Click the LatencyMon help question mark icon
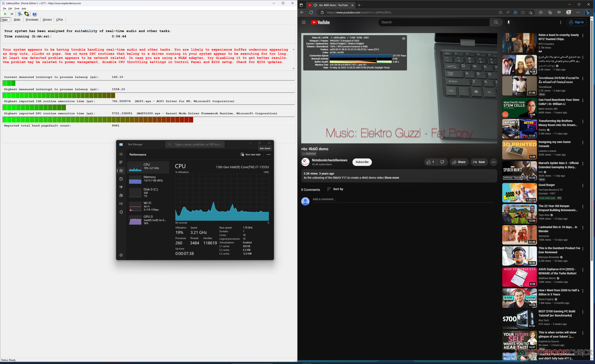 34,14
